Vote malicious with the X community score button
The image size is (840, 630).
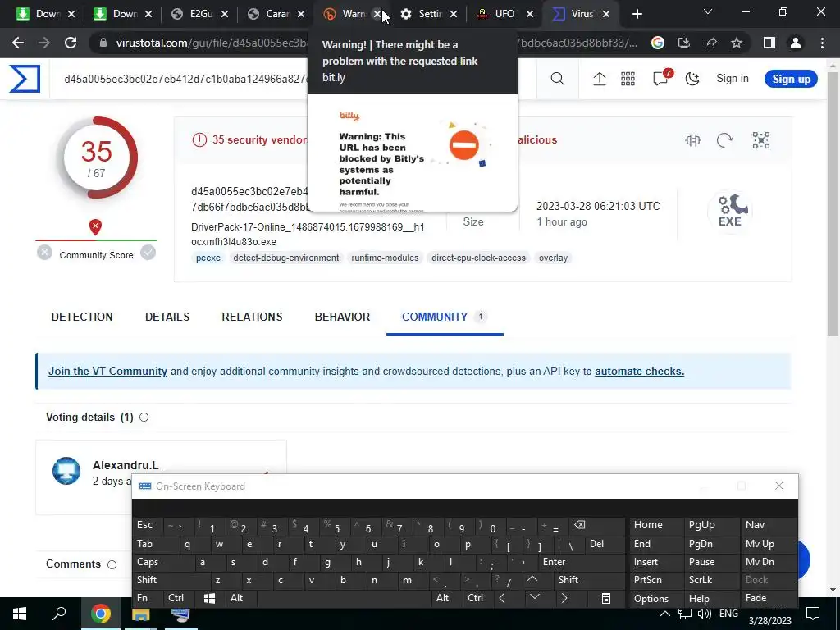[x=45, y=253]
